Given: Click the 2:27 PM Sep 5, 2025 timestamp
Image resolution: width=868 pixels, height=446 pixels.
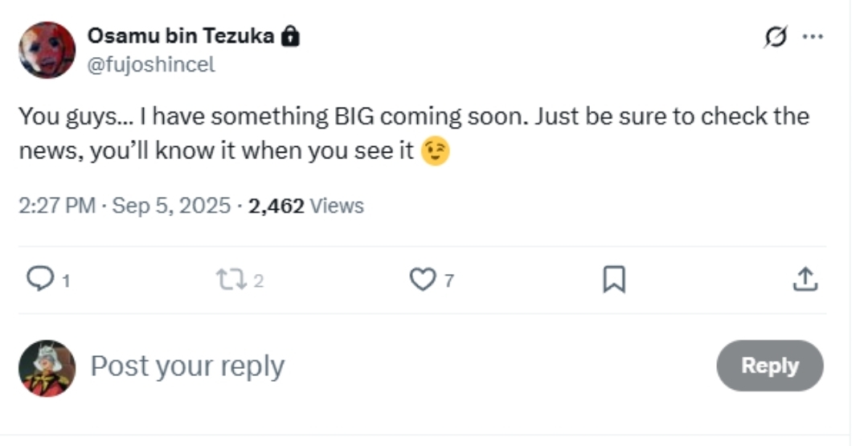Looking at the screenshot, I should point(124,206).
